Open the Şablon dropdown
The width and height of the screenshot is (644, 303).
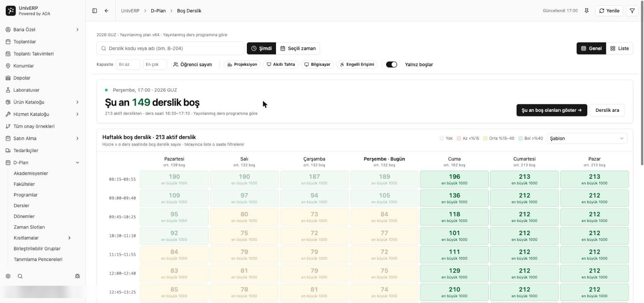[587, 139]
